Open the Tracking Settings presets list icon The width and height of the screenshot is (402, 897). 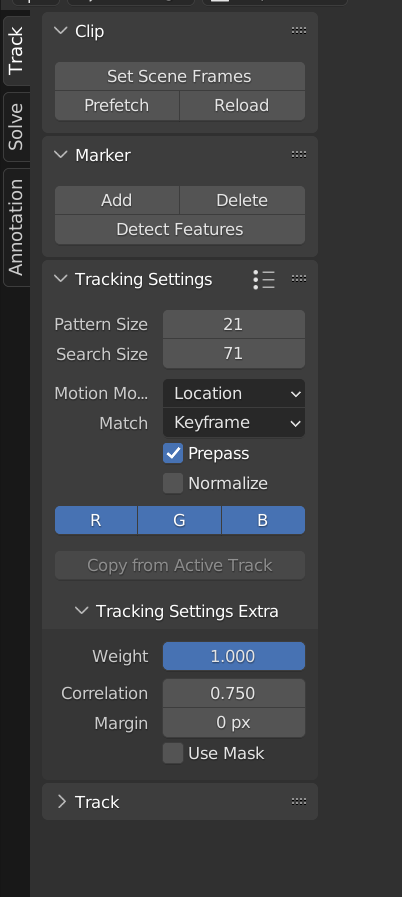coord(264,279)
